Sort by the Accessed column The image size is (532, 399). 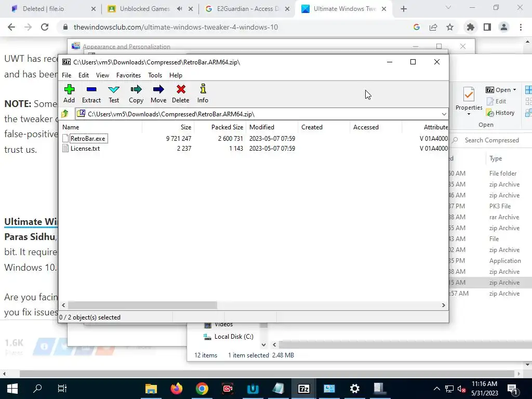click(376, 127)
